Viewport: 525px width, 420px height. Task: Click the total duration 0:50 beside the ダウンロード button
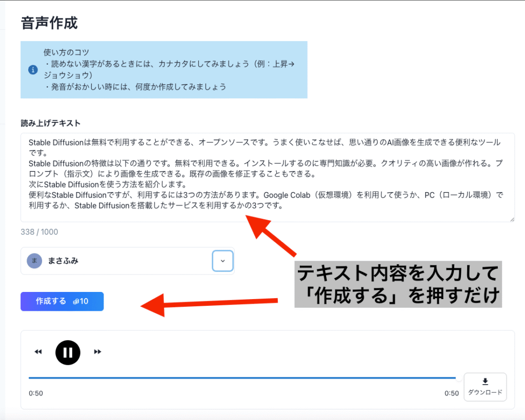452,393
